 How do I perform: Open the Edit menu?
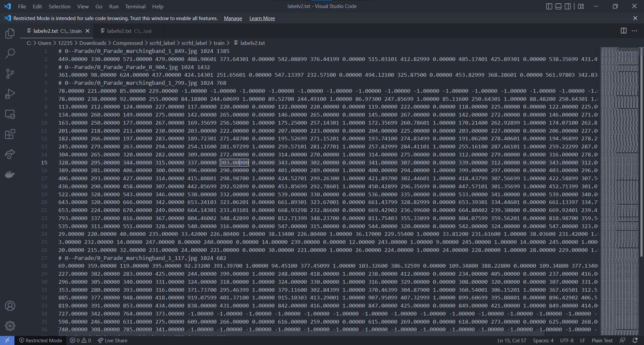(37, 6)
